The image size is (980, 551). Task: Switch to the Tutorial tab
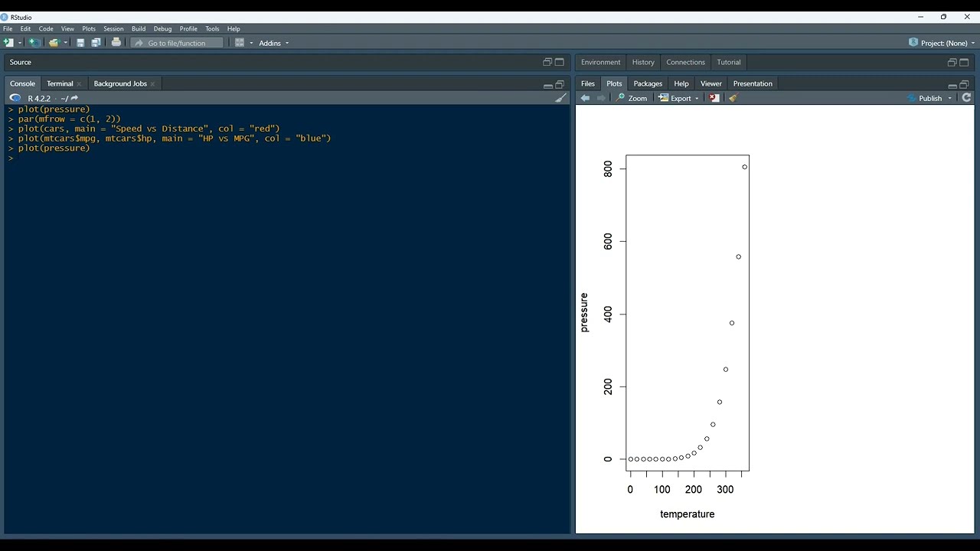tap(729, 62)
